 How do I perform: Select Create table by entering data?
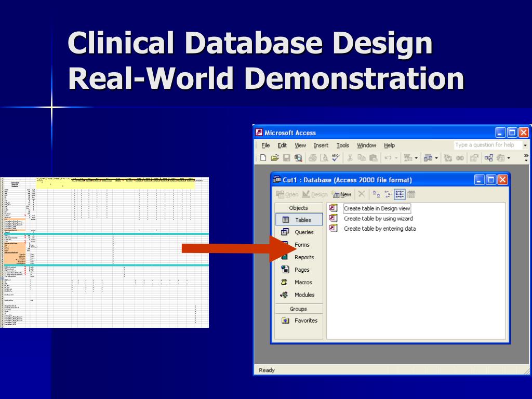380,229
